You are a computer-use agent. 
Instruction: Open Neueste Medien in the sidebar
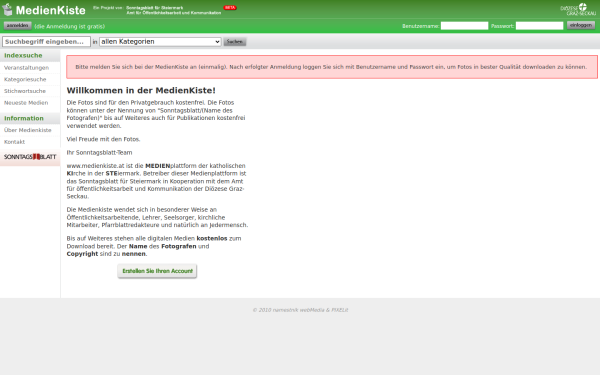pyautogui.click(x=26, y=103)
